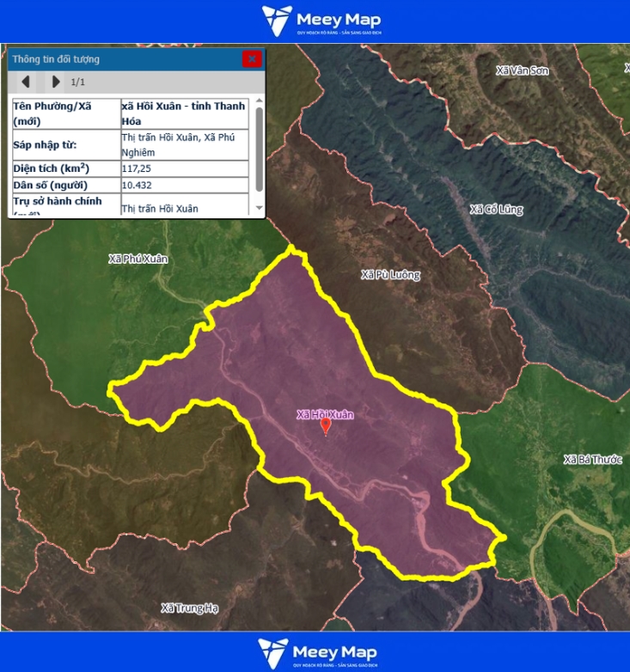
Task: Select the Xã Phú Xuân map label
Action: [138, 259]
